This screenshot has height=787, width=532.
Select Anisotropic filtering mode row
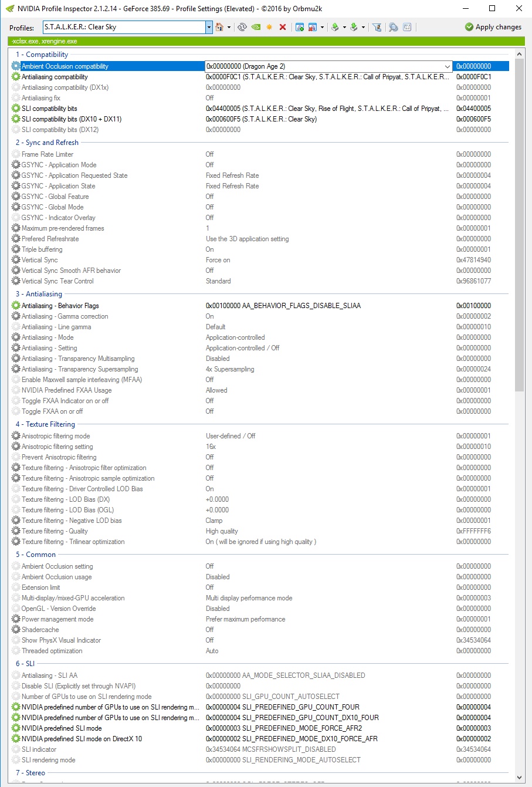coord(259,436)
